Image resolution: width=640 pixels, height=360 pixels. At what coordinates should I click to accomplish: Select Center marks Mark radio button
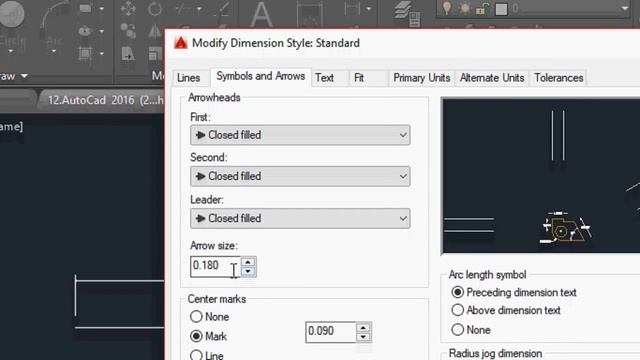196,336
